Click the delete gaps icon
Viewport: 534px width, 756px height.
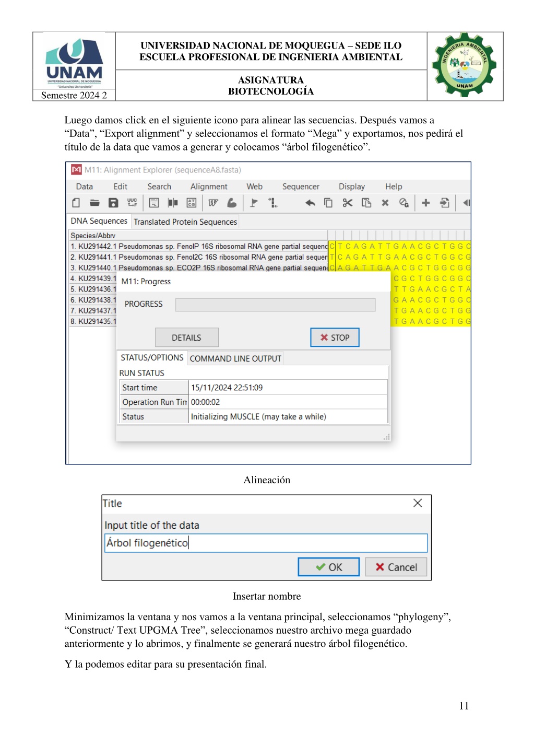coord(404,203)
